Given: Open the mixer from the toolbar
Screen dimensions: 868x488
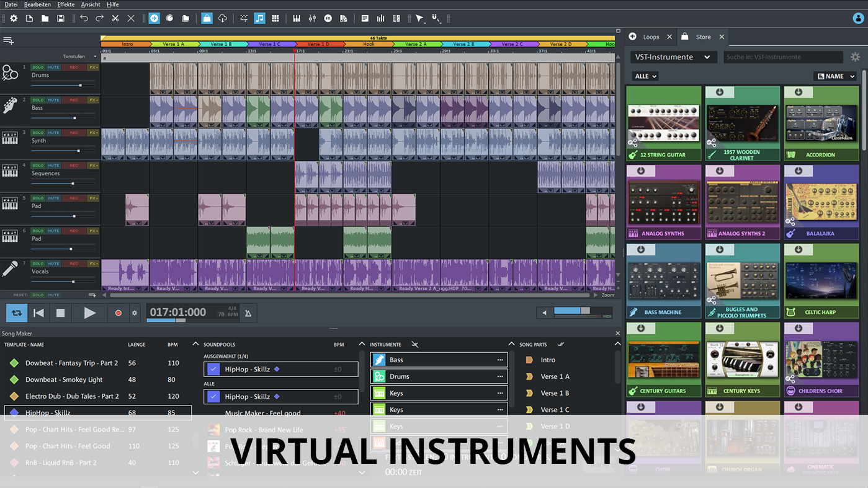Looking at the screenshot, I should click(312, 19).
